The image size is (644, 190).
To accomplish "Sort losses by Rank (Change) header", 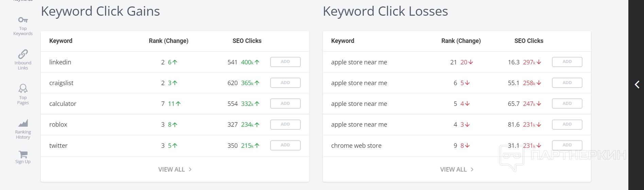I will click(x=461, y=41).
